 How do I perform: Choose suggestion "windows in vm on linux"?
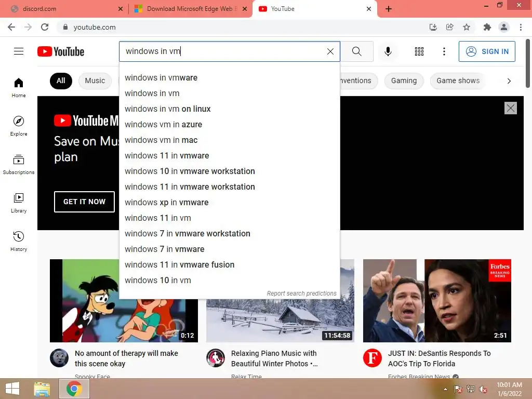pos(229,109)
